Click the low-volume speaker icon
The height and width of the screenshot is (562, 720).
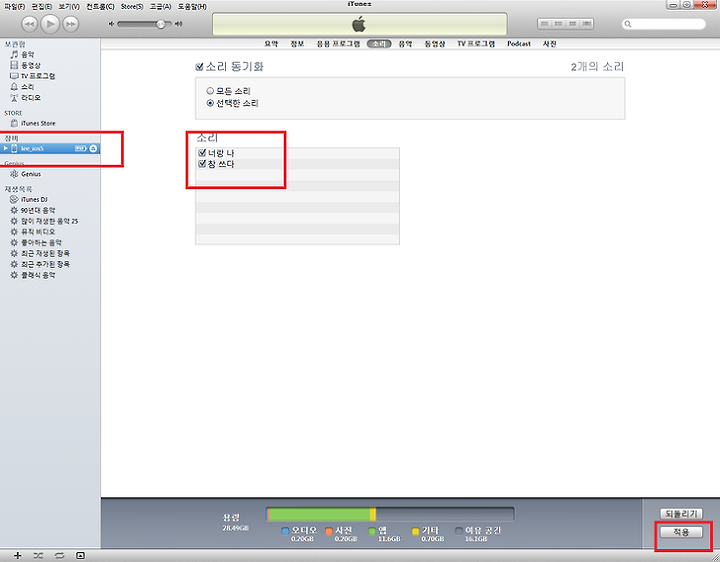click(111, 24)
